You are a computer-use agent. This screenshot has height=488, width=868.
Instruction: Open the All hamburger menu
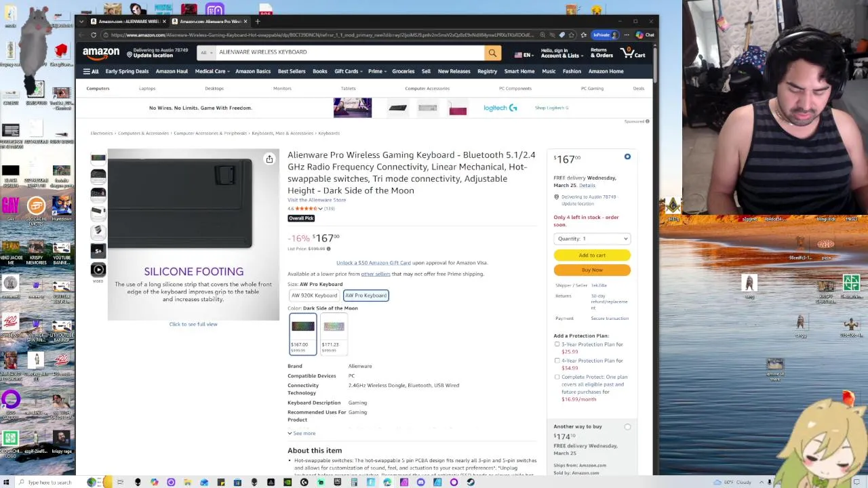tap(90, 71)
